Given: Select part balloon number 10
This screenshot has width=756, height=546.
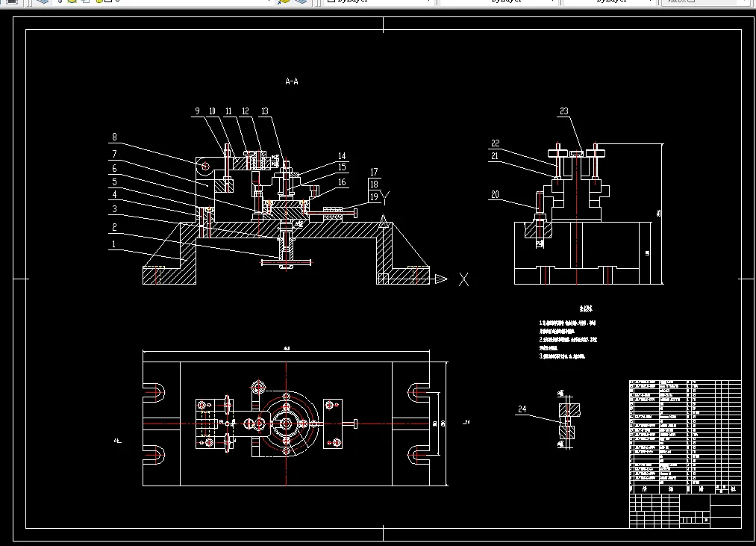Looking at the screenshot, I should pyautogui.click(x=212, y=111).
